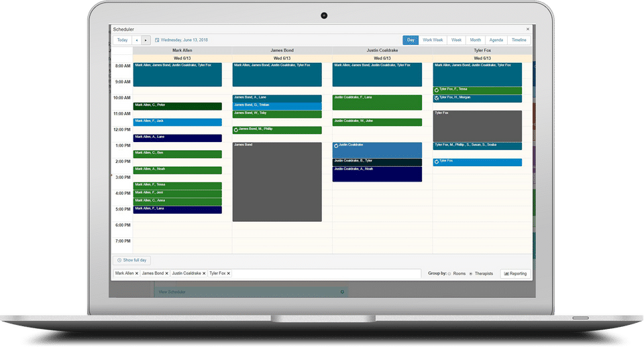644x347 pixels.
Task: Jump to Today
Action: [122, 40]
